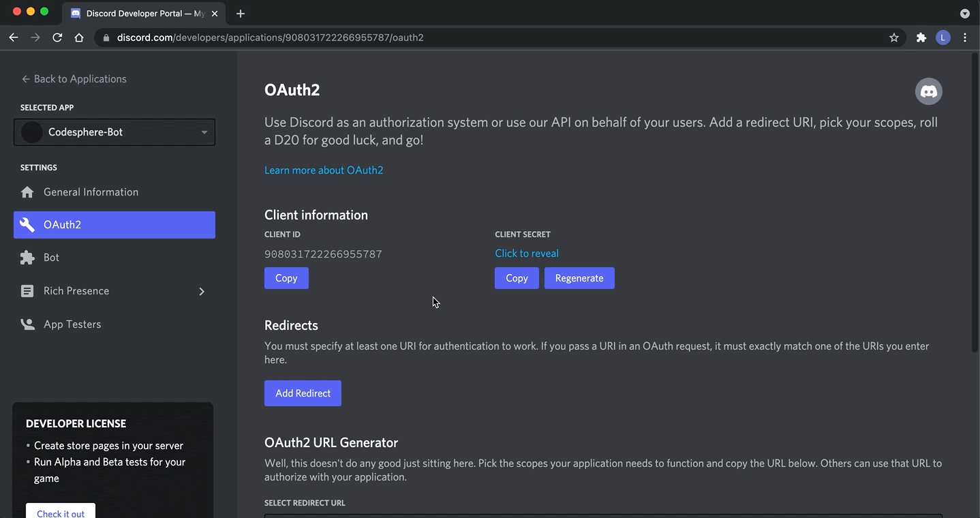Image resolution: width=980 pixels, height=518 pixels.
Task: Click inside the browser address bar
Action: [409, 37]
